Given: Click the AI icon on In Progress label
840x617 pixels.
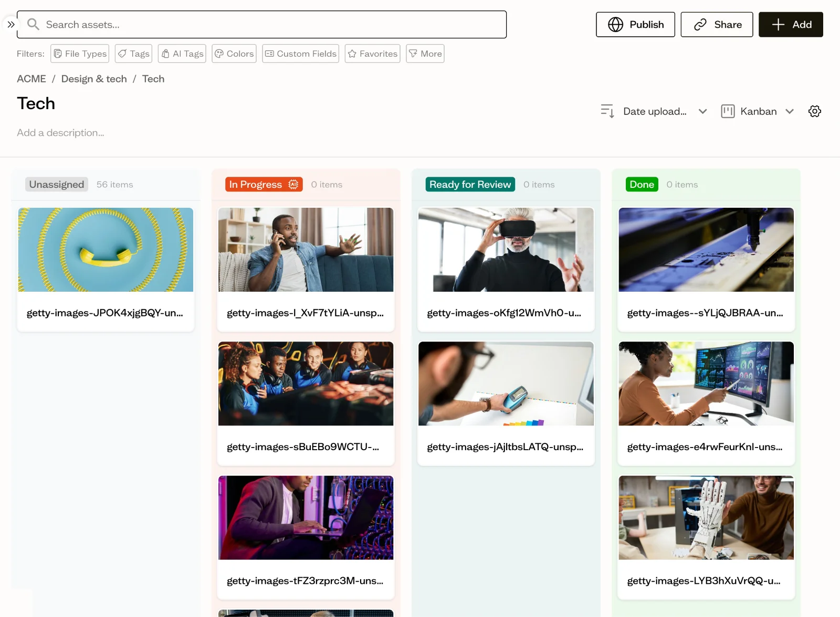Looking at the screenshot, I should click(x=293, y=184).
